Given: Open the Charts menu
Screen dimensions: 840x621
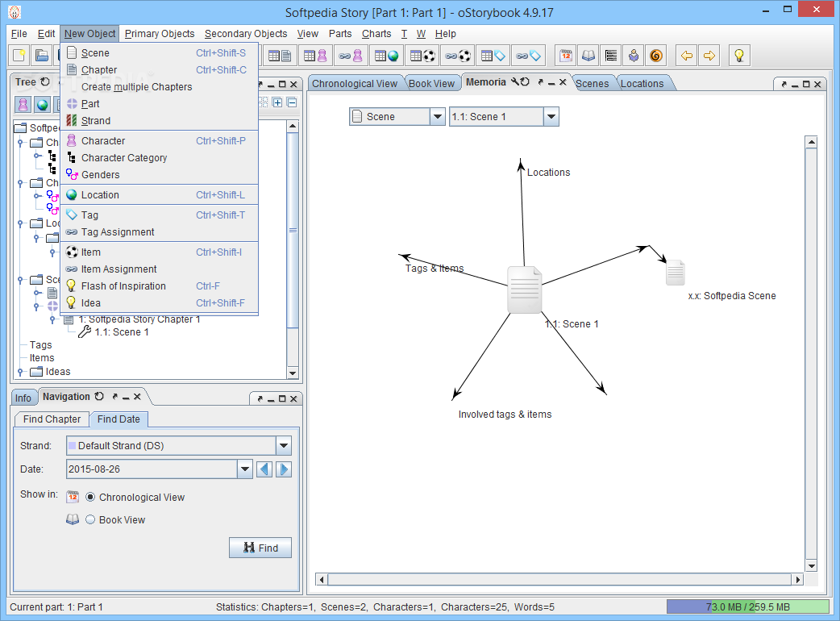Looking at the screenshot, I should pyautogui.click(x=376, y=34).
